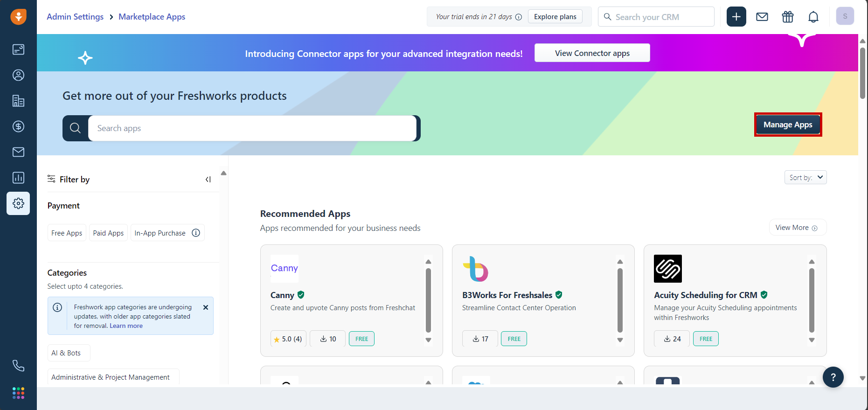Click the filter panel scroll up arrow
This screenshot has width=868, height=410.
click(224, 173)
